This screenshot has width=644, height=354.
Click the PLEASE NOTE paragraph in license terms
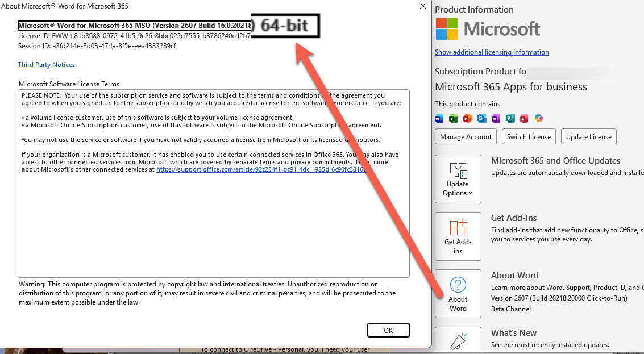click(x=211, y=99)
